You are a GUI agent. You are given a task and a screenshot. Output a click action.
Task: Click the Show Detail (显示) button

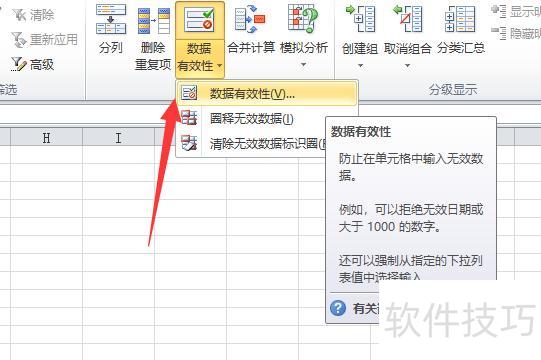(516, 11)
